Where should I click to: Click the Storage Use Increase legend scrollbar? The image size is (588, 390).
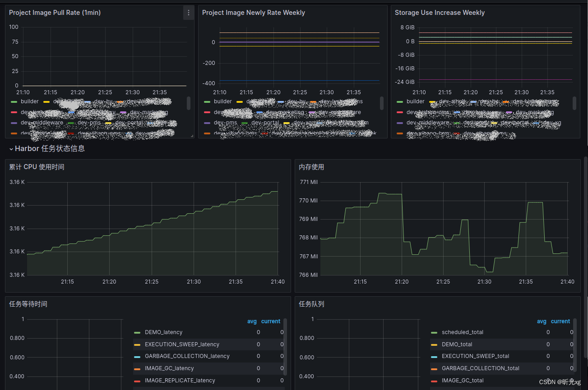coord(574,103)
